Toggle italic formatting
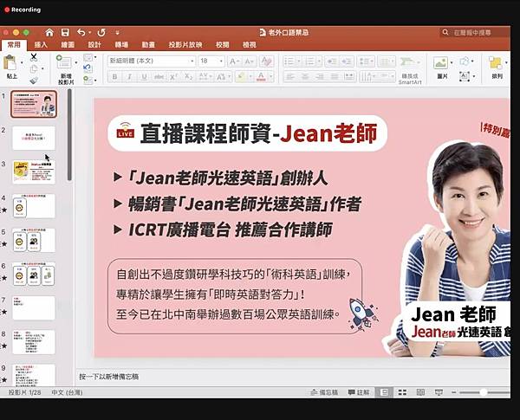The image size is (520, 420). point(129,77)
